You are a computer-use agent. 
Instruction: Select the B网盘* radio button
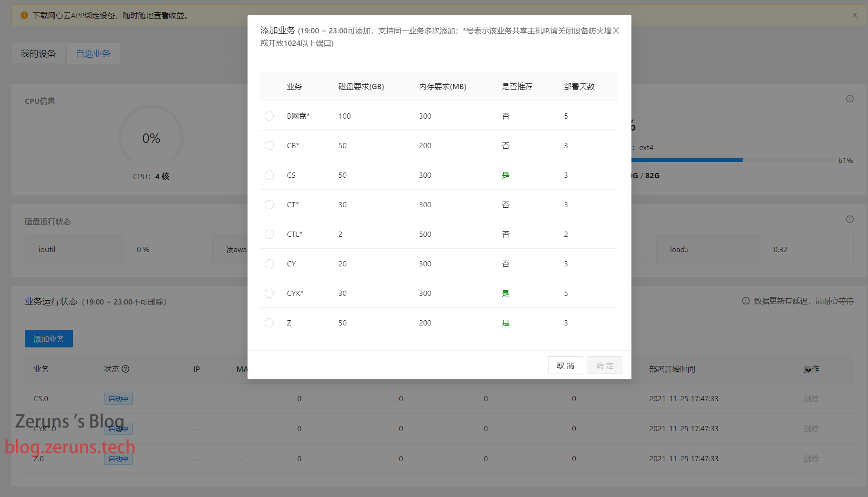[x=269, y=116]
